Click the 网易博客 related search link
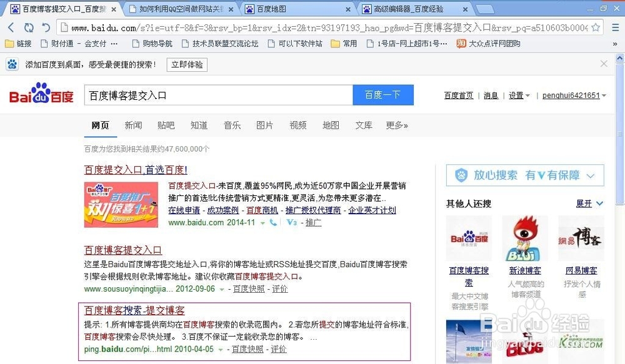This screenshot has width=625, height=364. [581, 271]
